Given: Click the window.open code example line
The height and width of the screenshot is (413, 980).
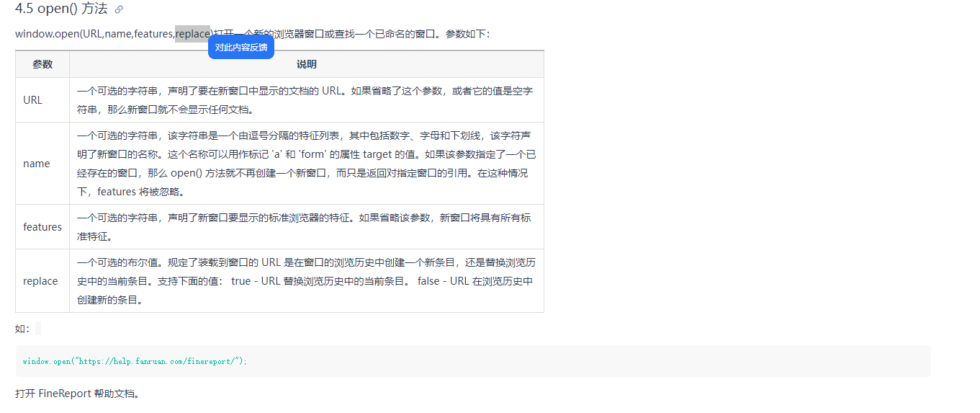Looking at the screenshot, I should [135, 361].
